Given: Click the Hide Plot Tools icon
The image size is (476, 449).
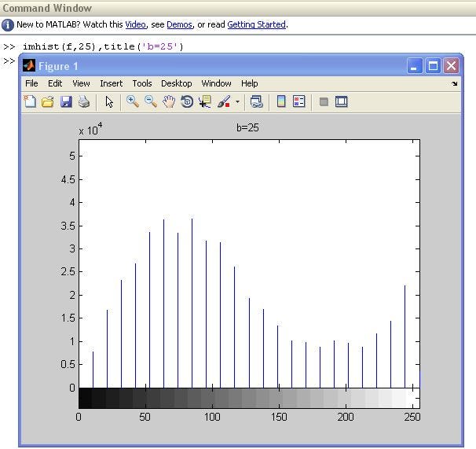Looking at the screenshot, I should [x=324, y=102].
